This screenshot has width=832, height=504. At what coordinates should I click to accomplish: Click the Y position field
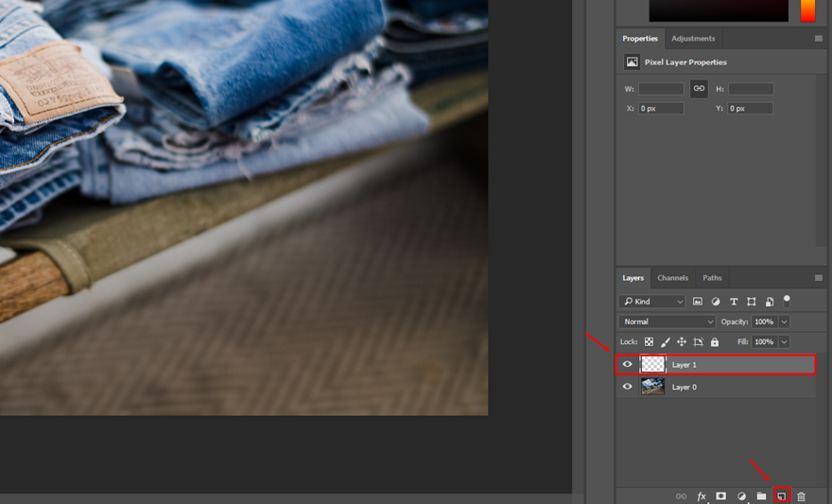pos(751,108)
